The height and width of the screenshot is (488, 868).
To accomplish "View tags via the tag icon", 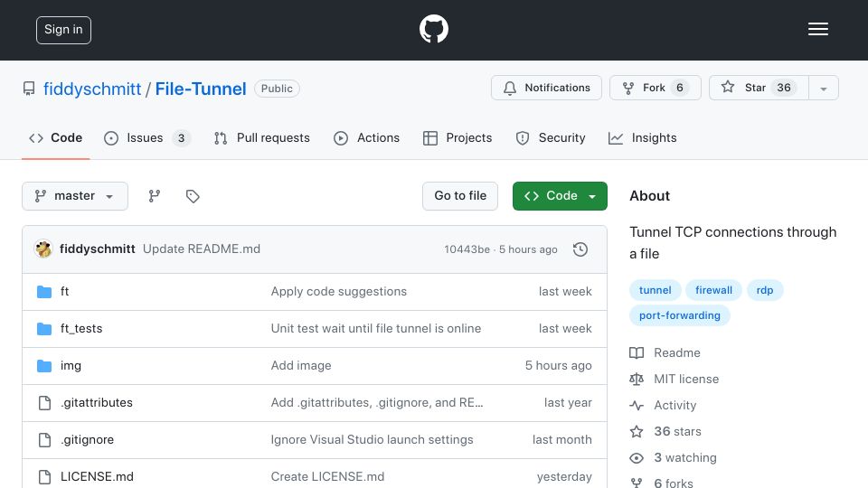I will point(193,196).
